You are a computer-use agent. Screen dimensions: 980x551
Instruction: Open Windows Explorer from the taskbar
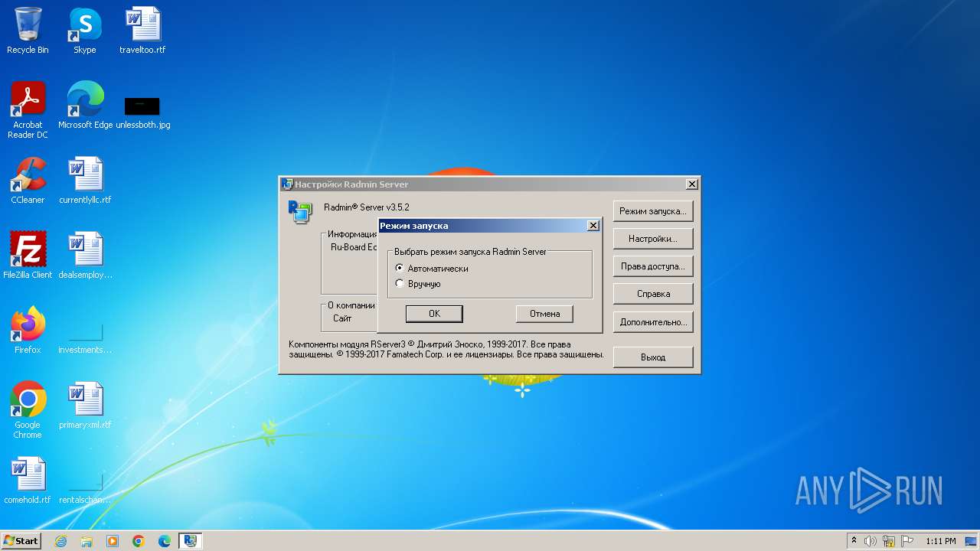[x=87, y=541]
